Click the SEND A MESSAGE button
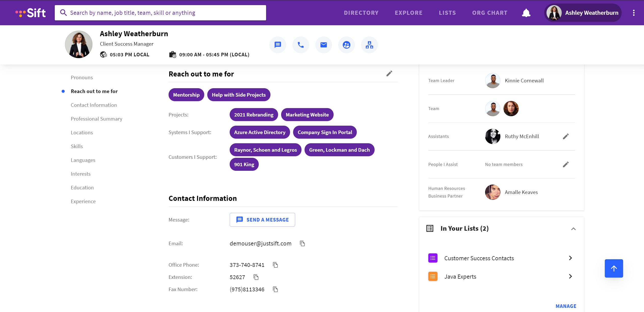644x312 pixels. coord(262,219)
